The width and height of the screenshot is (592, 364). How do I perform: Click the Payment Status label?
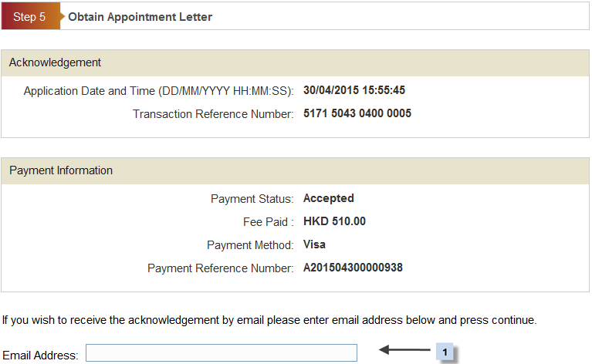(x=252, y=199)
